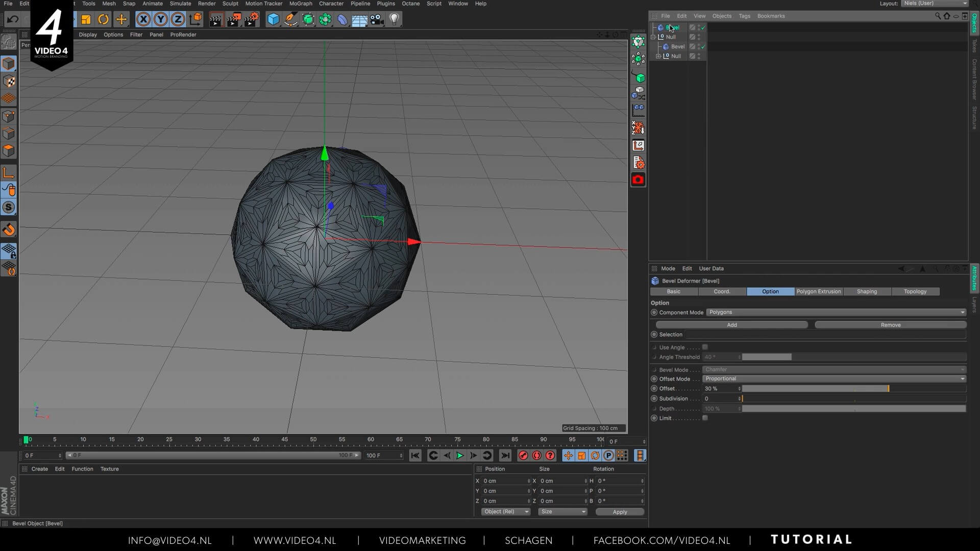Click the Light object bulb icon

click(x=394, y=19)
